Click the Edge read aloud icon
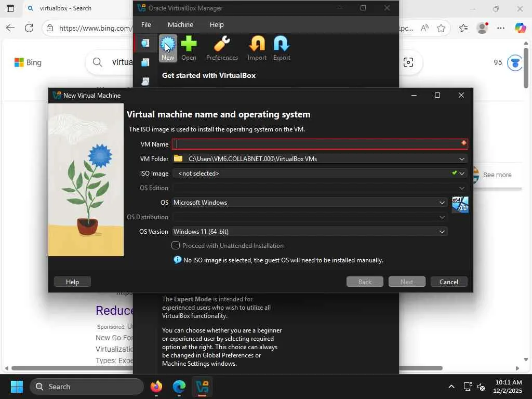 point(424,28)
